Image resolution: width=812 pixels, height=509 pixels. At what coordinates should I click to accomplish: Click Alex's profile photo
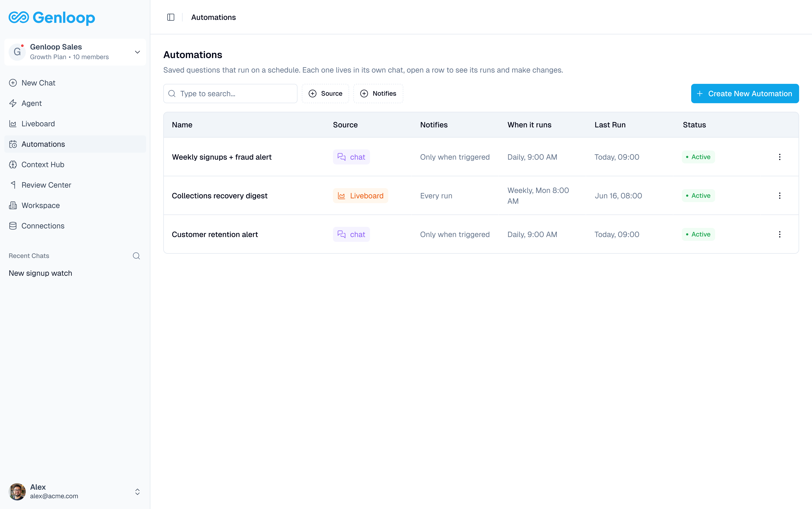click(x=17, y=491)
